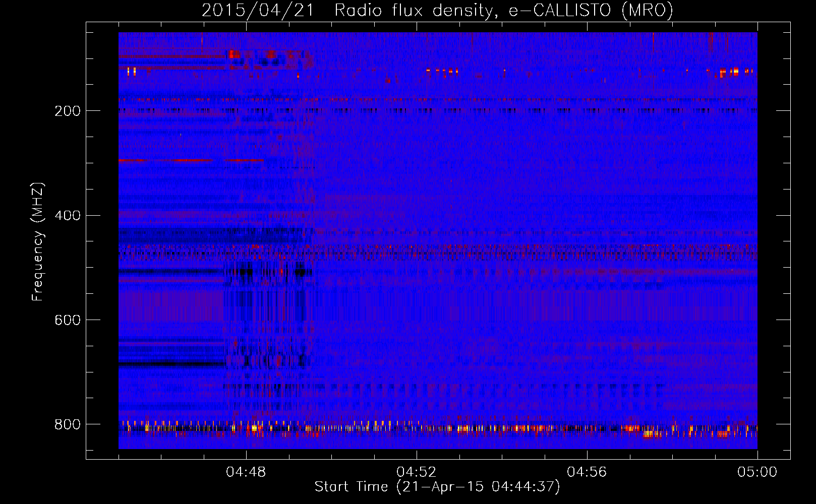Click the 04:56 time tick label

587,472
